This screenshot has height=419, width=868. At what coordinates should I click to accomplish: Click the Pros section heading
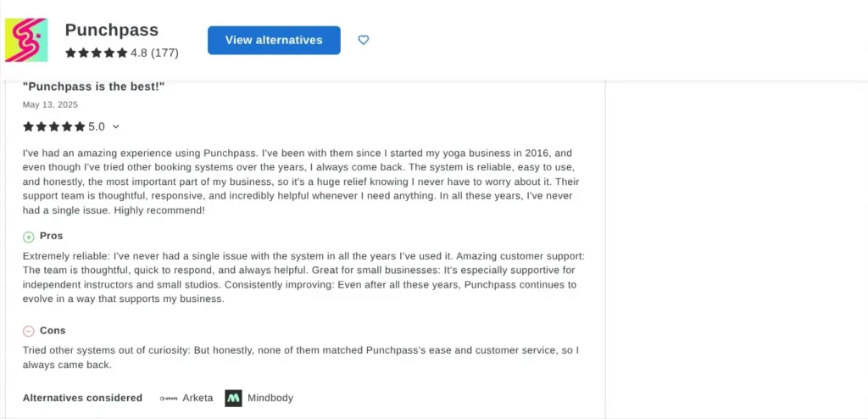point(51,236)
